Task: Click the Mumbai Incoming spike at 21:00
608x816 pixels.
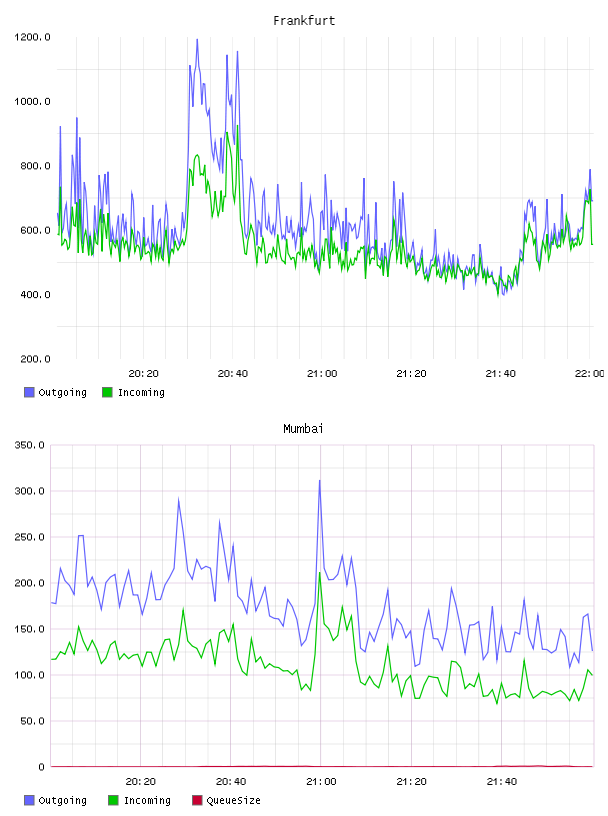Action: pyautogui.click(x=320, y=573)
